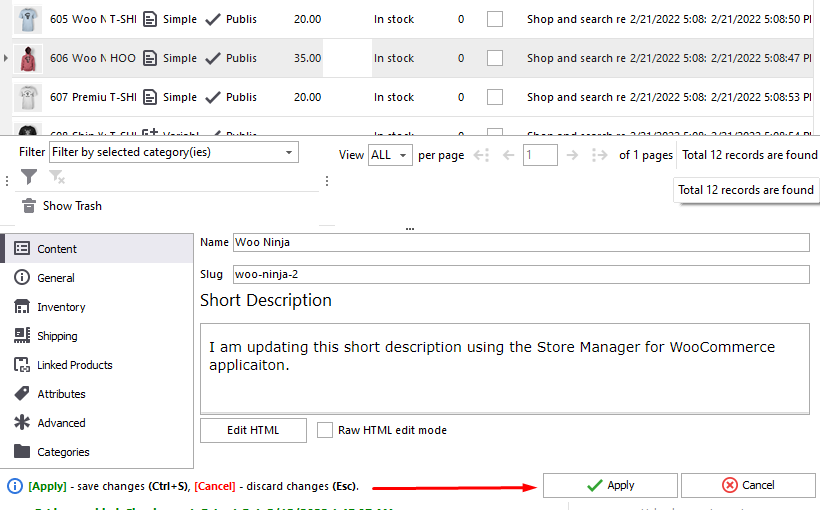The height and width of the screenshot is (510, 820).
Task: Toggle checkbox in row 606
Action: [x=495, y=58]
